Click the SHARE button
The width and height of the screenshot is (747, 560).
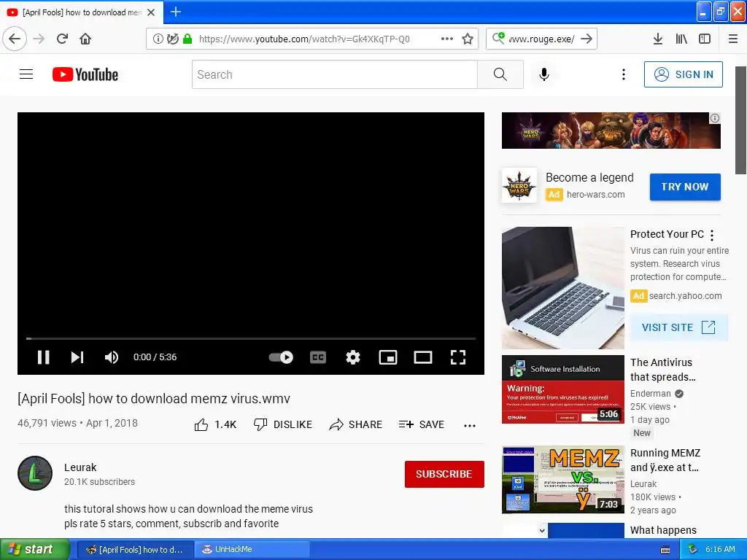point(356,424)
